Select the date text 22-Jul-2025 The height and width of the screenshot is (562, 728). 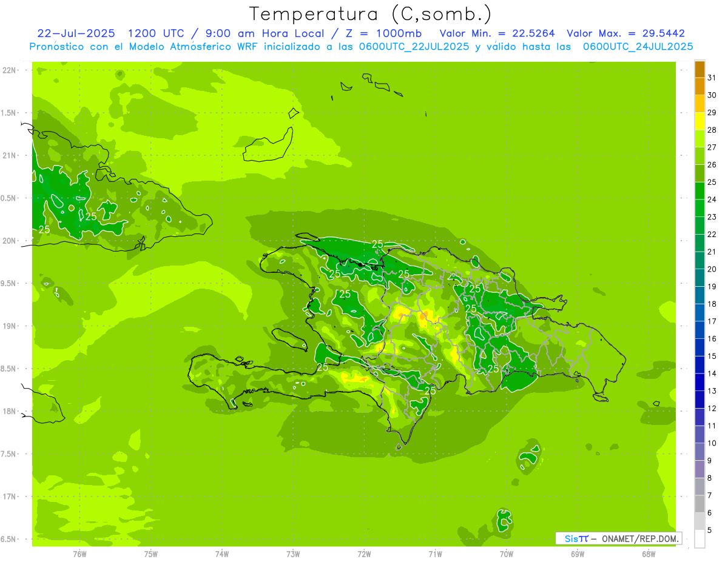tap(75, 33)
